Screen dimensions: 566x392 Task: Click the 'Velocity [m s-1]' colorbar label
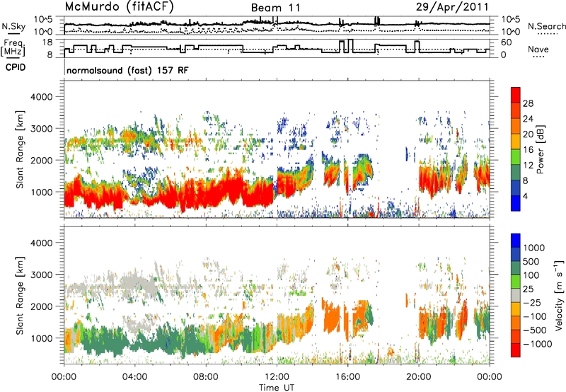[x=559, y=295]
